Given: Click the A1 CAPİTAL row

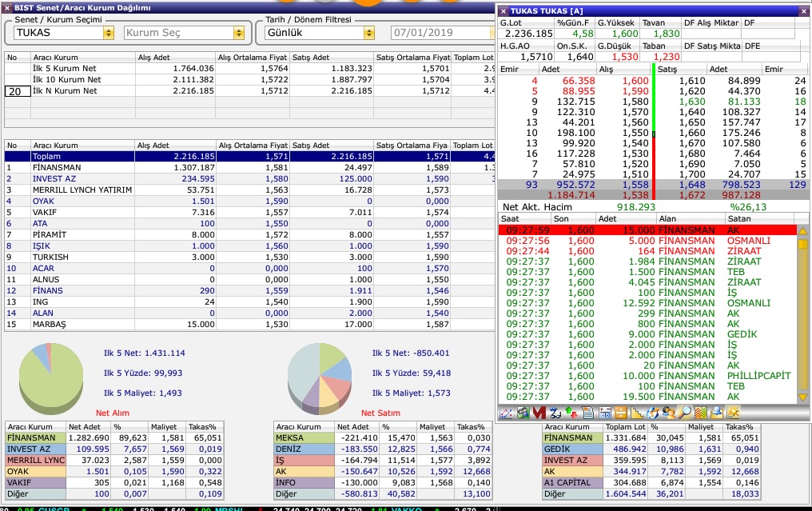Looking at the screenshot, I should click(x=651, y=482).
